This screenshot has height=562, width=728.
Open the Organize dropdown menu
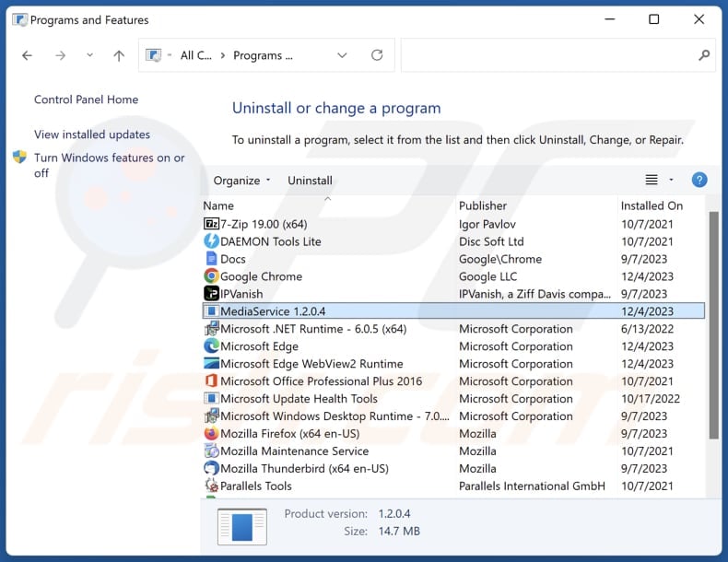coord(242,181)
